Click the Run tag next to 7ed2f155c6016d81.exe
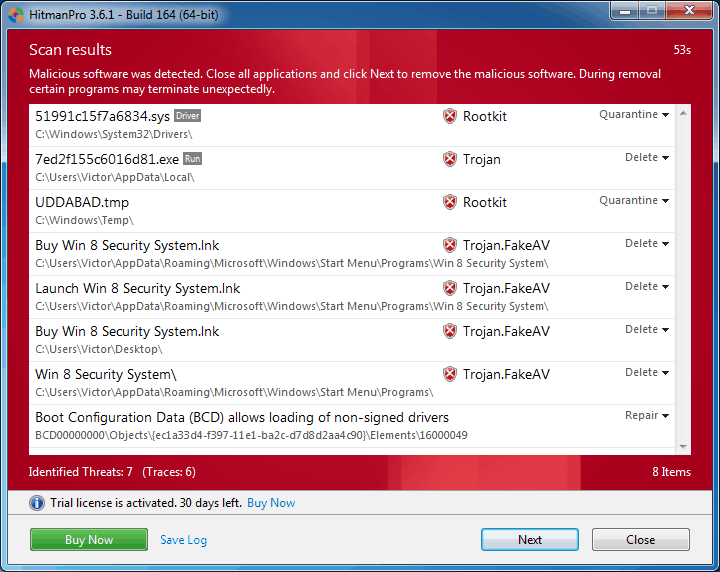 193,159
